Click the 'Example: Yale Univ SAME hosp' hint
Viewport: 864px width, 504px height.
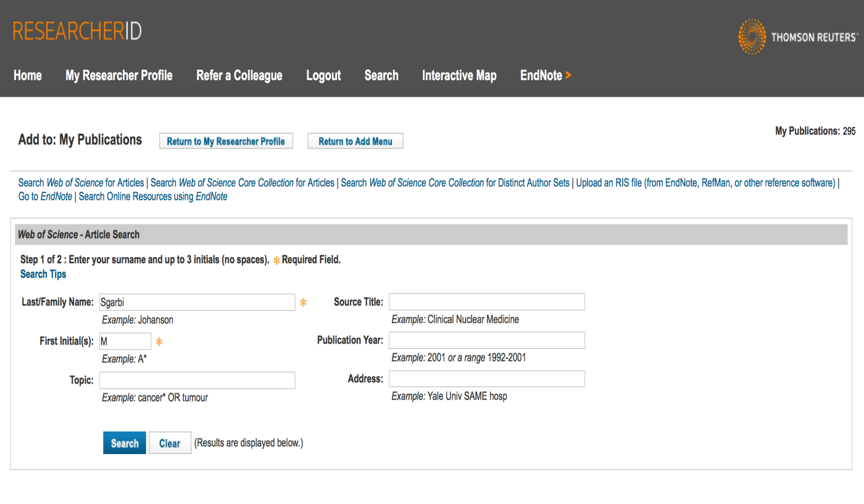(449, 396)
